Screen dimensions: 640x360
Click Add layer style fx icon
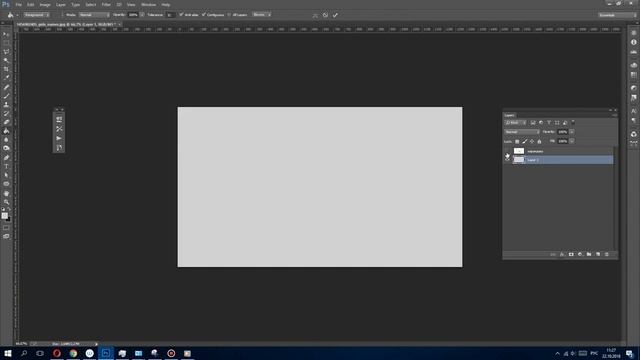[x=562, y=254]
